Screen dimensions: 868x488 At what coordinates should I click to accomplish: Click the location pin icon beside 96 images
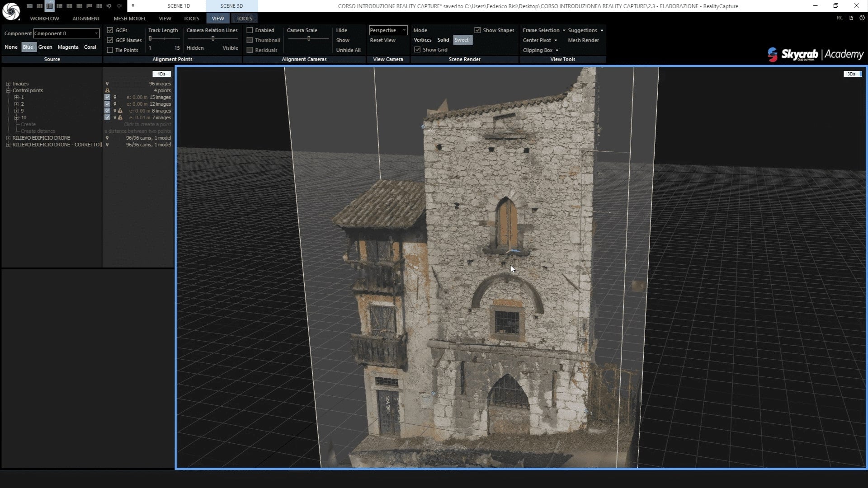point(107,84)
